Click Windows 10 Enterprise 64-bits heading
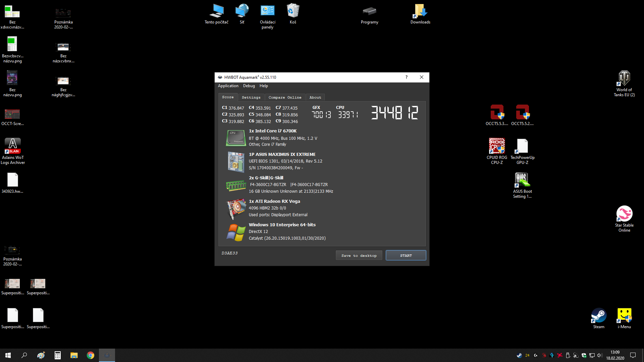This screenshot has width=644, height=362. point(282,225)
